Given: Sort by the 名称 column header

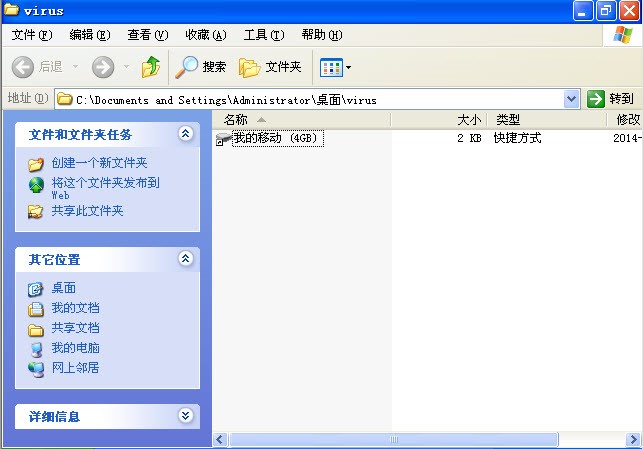Looking at the screenshot, I should [x=301, y=120].
